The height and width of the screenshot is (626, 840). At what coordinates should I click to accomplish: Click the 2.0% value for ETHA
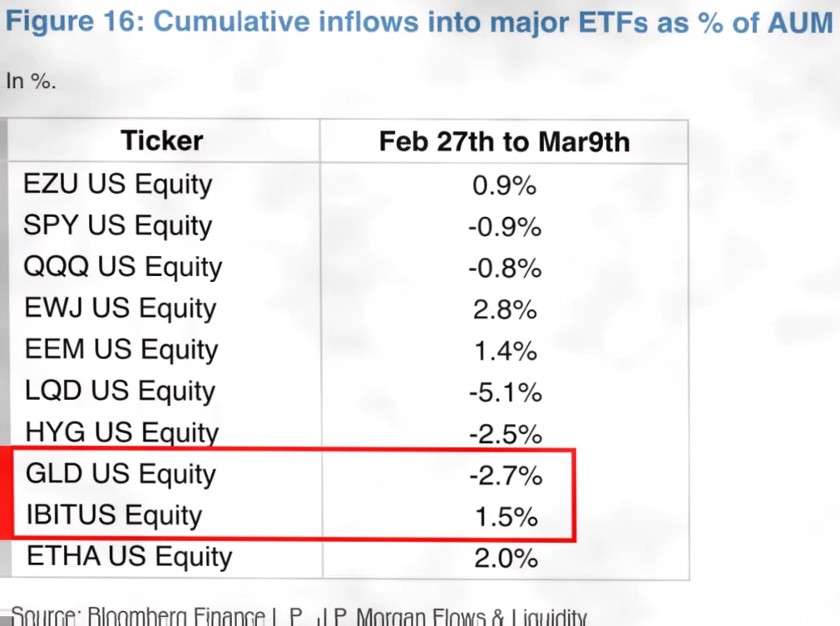tap(505, 558)
